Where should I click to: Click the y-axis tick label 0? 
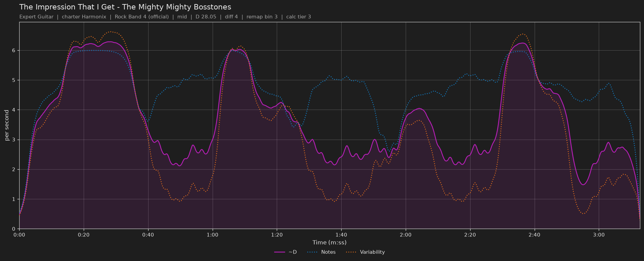[14, 229]
